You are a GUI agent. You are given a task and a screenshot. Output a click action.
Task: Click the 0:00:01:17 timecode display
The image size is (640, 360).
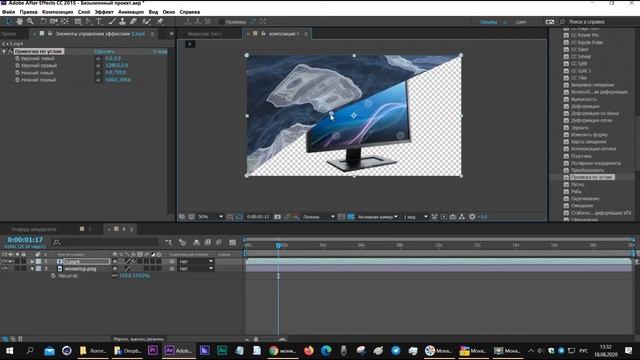[25, 240]
